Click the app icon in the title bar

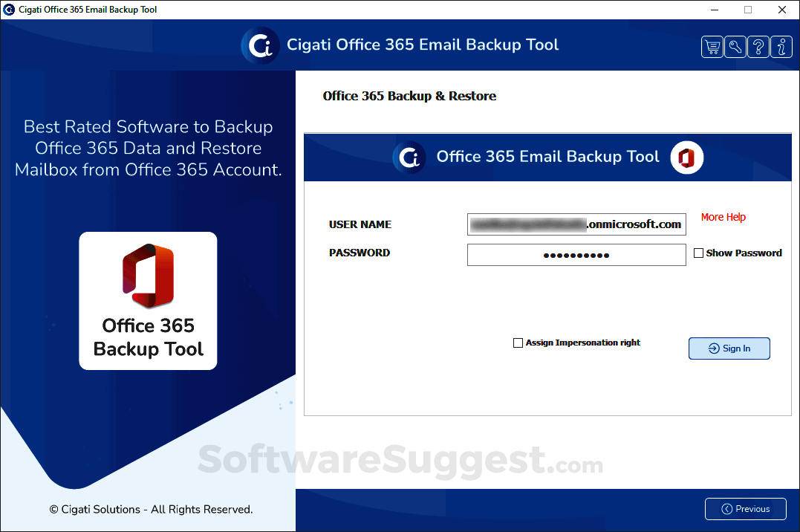pyautogui.click(x=9, y=10)
